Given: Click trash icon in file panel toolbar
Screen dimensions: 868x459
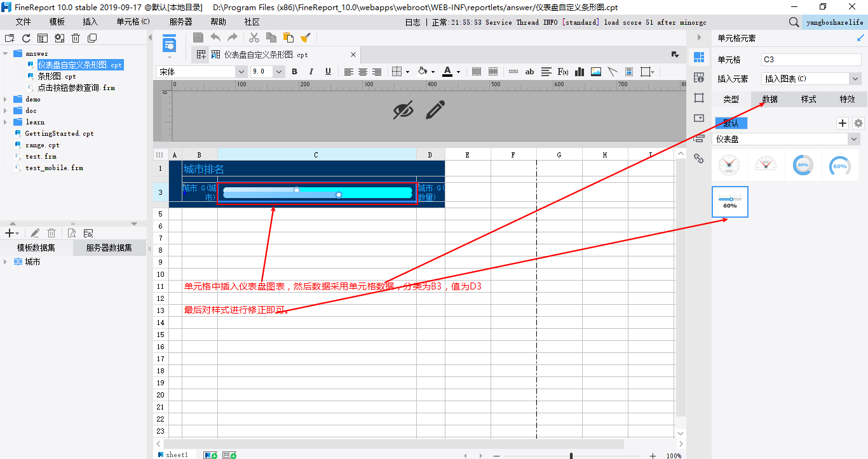Looking at the screenshot, I should tap(76, 38).
